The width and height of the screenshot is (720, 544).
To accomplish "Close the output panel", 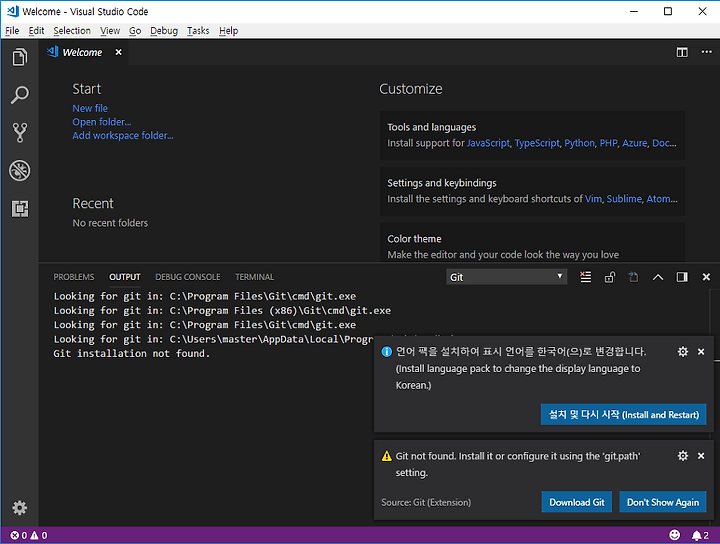I will click(x=706, y=277).
